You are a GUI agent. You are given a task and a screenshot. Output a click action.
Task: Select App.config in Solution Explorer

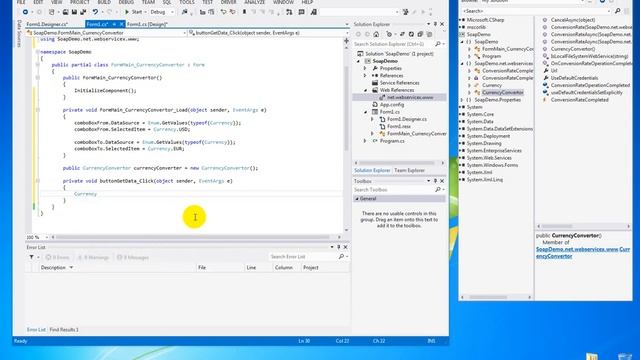[x=392, y=104]
